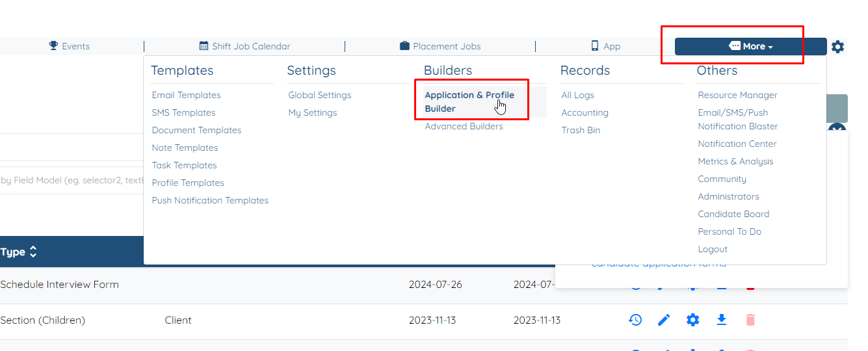Open Advanced Builders menu item
This screenshot has height=351, width=868.
(464, 127)
